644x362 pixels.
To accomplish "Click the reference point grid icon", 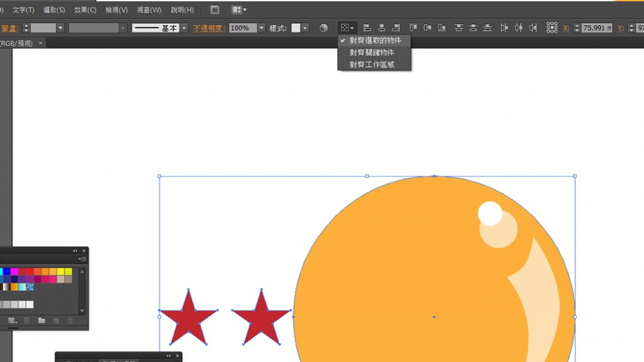I will (552, 28).
